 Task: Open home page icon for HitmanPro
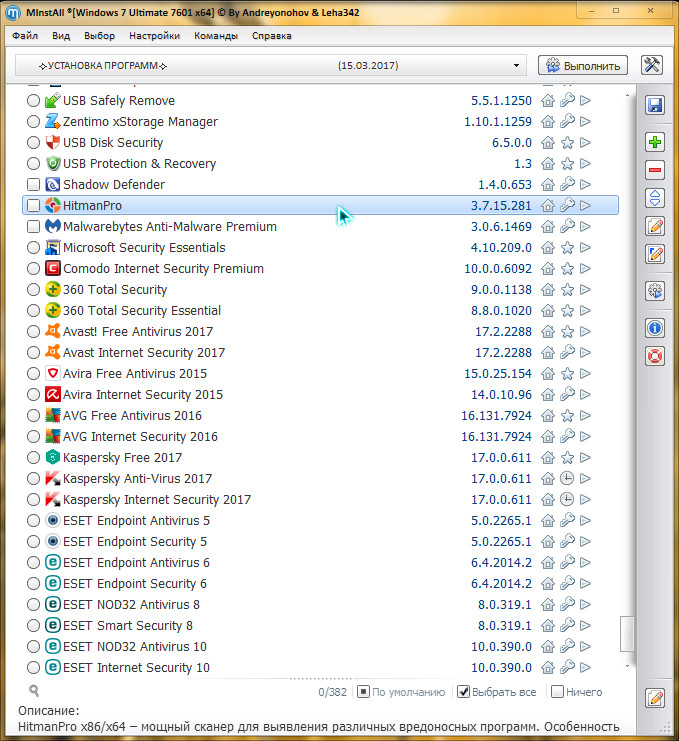[548, 205]
